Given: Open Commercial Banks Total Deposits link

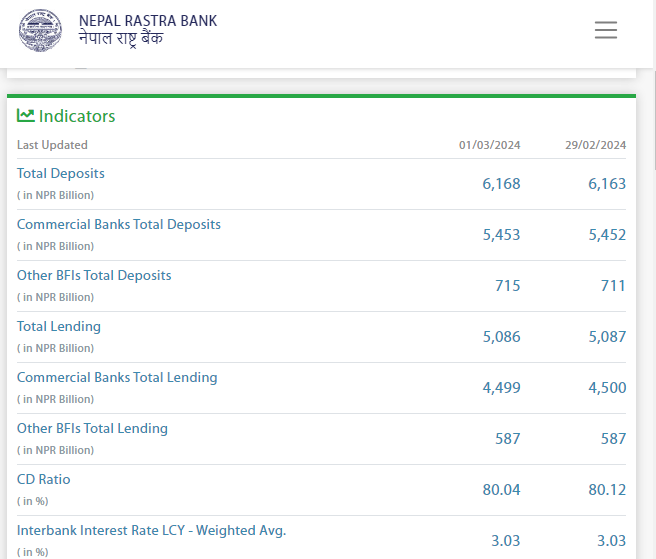Looking at the screenshot, I should coord(119,225).
